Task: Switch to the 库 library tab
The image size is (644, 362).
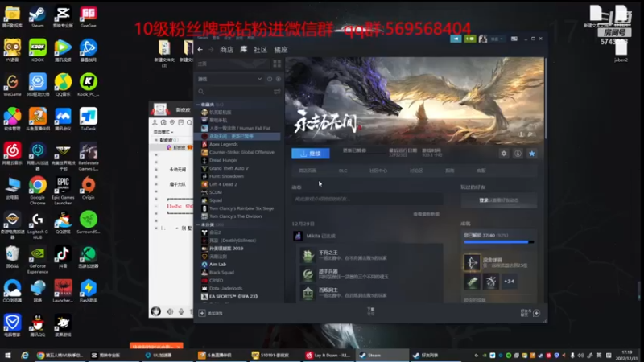Action: tap(244, 50)
